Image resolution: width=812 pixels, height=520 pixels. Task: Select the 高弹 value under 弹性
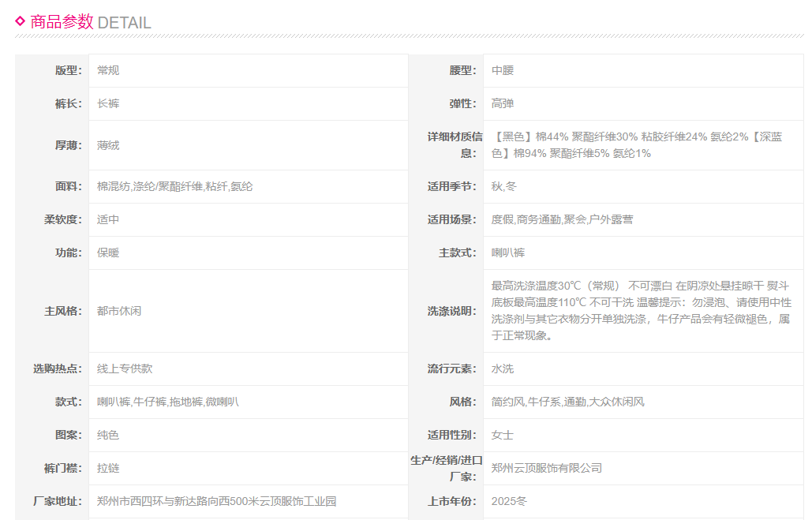[x=503, y=103]
